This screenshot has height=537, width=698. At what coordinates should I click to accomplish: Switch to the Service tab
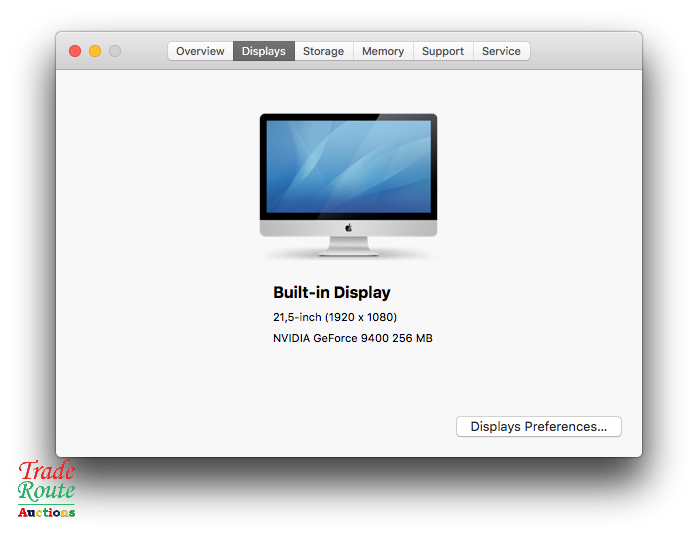(x=501, y=51)
